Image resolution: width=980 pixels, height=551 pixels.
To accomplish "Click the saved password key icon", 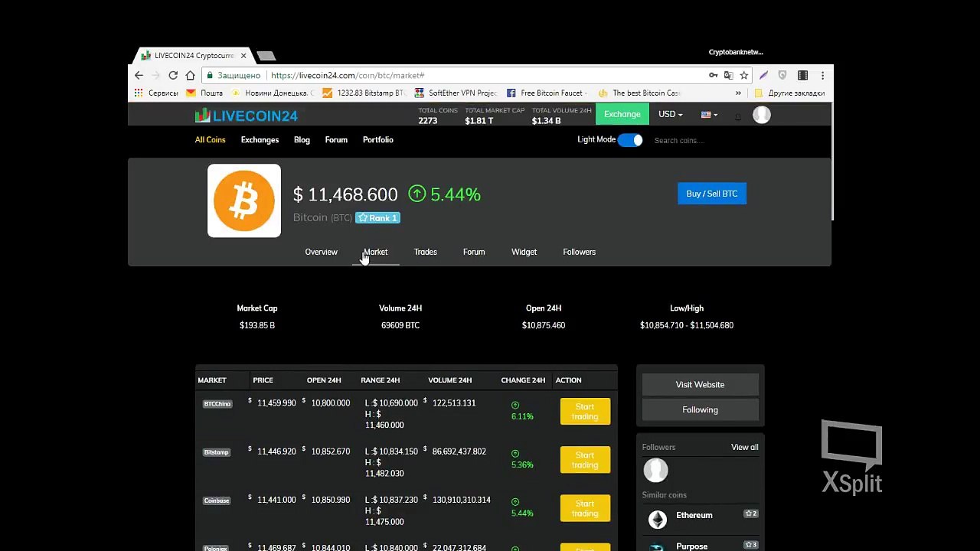I will (x=714, y=76).
